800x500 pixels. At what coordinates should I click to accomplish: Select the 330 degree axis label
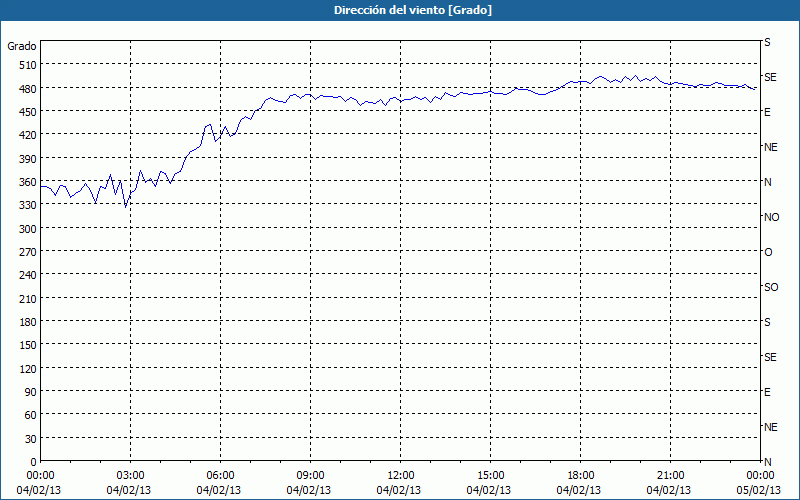click(x=28, y=205)
